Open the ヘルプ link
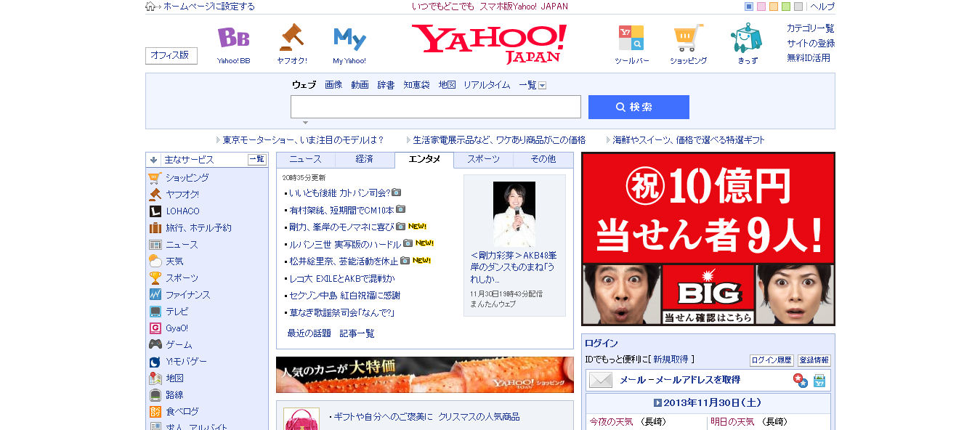Viewport: 980px width, 430px height. point(822,7)
